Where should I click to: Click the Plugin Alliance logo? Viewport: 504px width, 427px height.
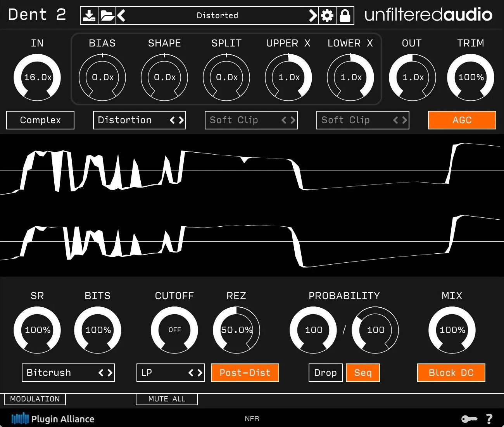point(53,419)
